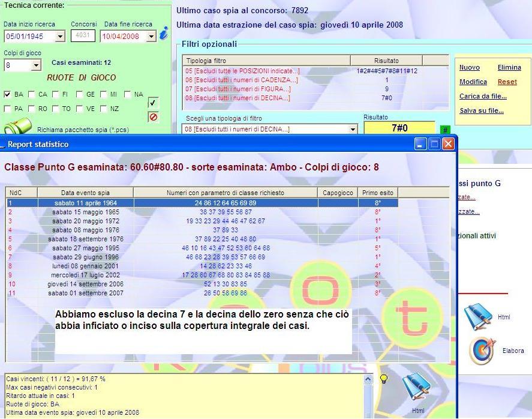Click the green spy package recall icon
The height and width of the screenshot is (419, 532).
(18, 127)
